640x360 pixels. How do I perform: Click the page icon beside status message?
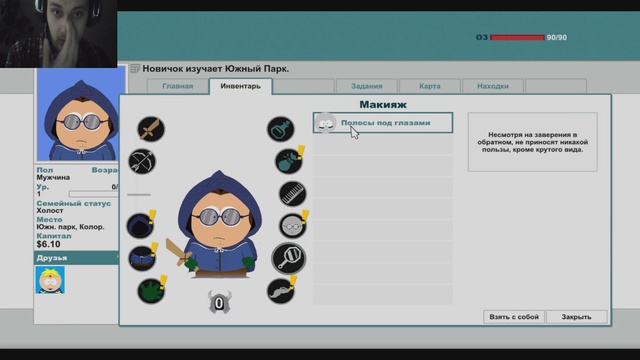(135, 69)
